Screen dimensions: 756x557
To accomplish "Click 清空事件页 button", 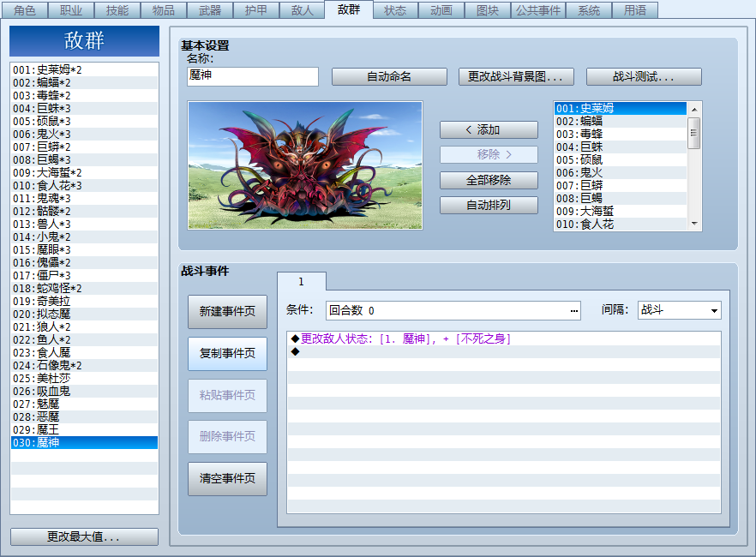I will click(x=227, y=478).
